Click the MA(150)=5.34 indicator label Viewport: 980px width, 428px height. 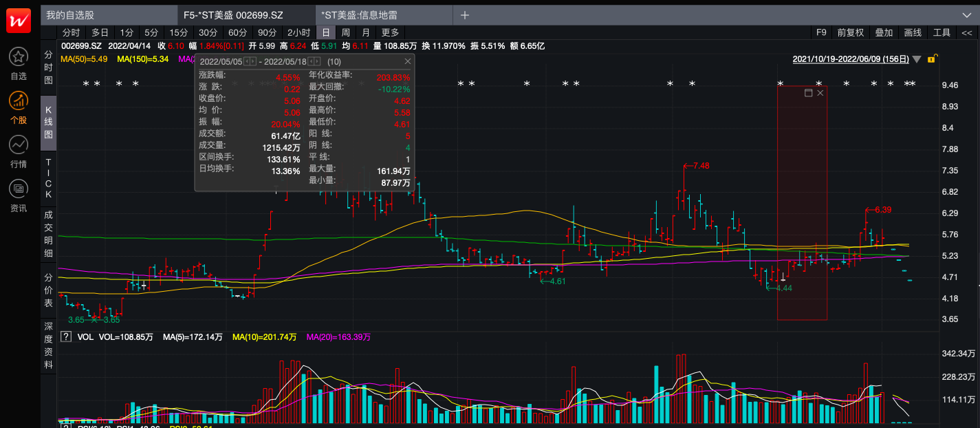pos(143,59)
